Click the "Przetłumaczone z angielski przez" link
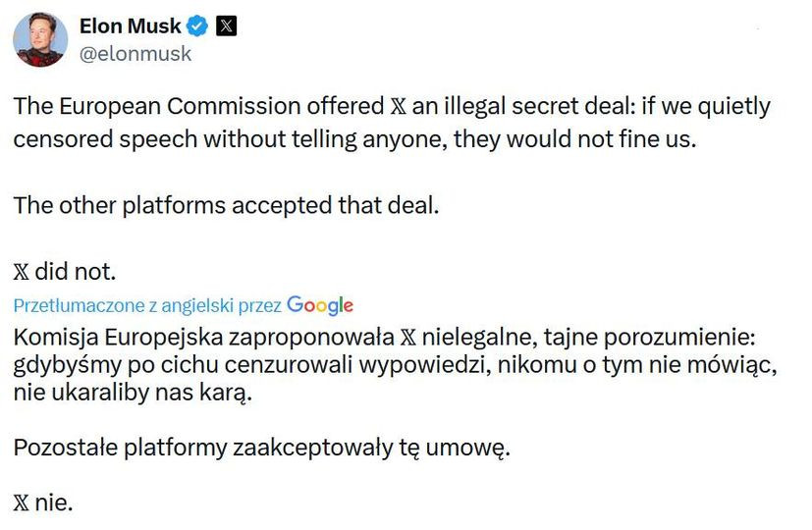The height and width of the screenshot is (530, 812). point(147,306)
